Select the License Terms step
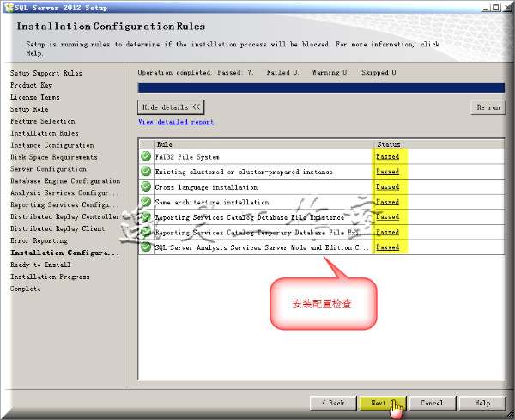The image size is (515, 420). pos(35,97)
